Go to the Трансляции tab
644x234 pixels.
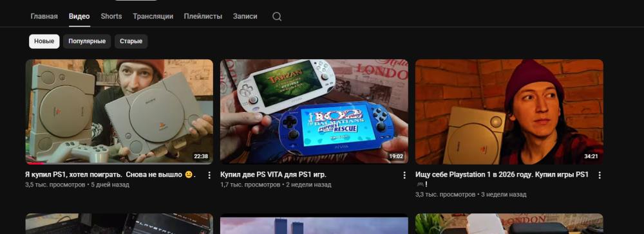153,16
